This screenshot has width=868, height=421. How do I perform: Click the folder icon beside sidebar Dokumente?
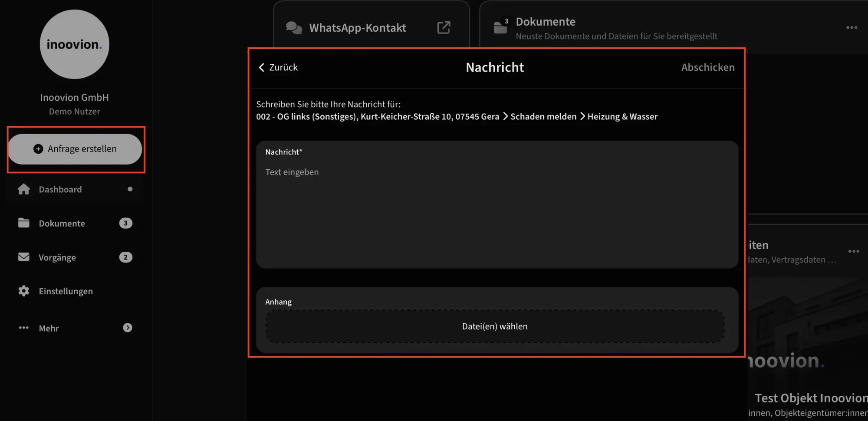point(24,223)
